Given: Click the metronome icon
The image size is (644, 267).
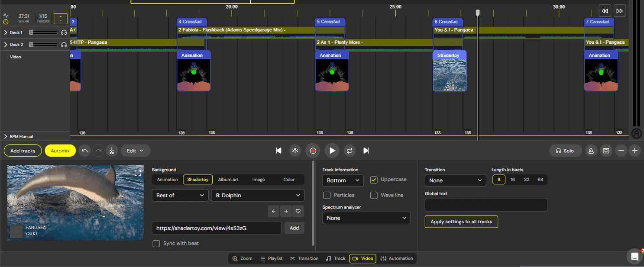Looking at the screenshot, I should [591, 151].
